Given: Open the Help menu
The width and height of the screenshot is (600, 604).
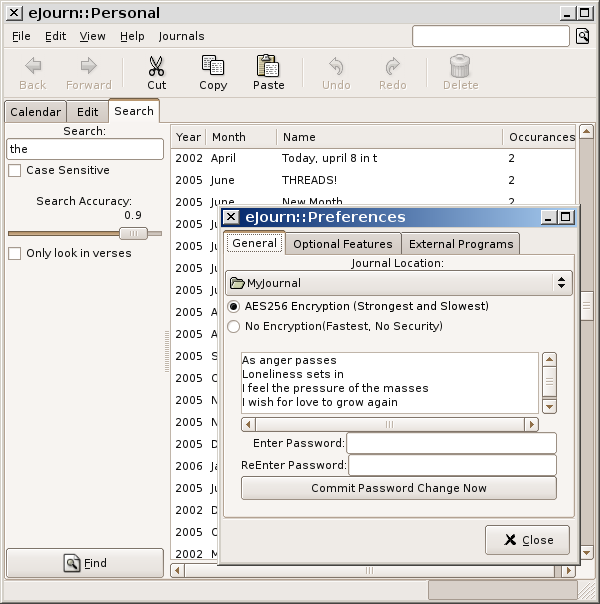Looking at the screenshot, I should 132,36.
